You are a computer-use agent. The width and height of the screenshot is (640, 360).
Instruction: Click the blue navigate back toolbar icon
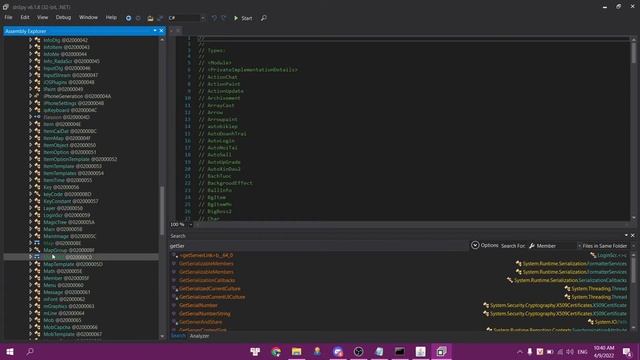129,18
